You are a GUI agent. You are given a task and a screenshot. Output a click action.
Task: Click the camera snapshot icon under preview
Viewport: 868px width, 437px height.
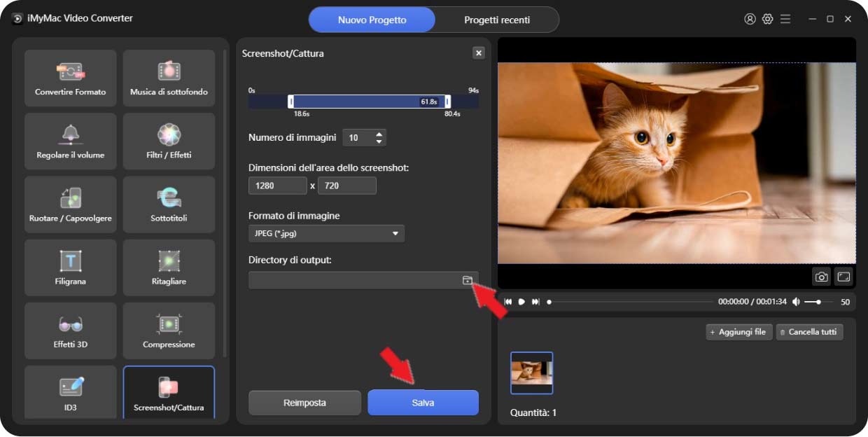822,277
